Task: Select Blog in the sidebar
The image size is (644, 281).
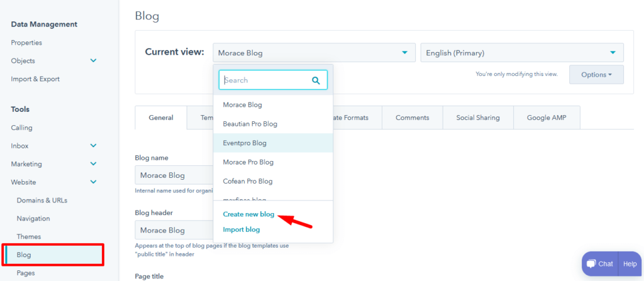Action: [x=53, y=255]
